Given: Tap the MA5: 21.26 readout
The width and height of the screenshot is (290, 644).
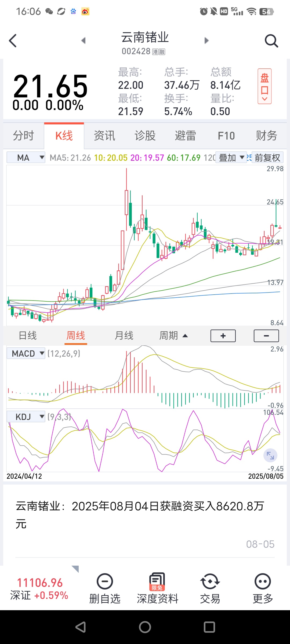Looking at the screenshot, I should point(70,158).
